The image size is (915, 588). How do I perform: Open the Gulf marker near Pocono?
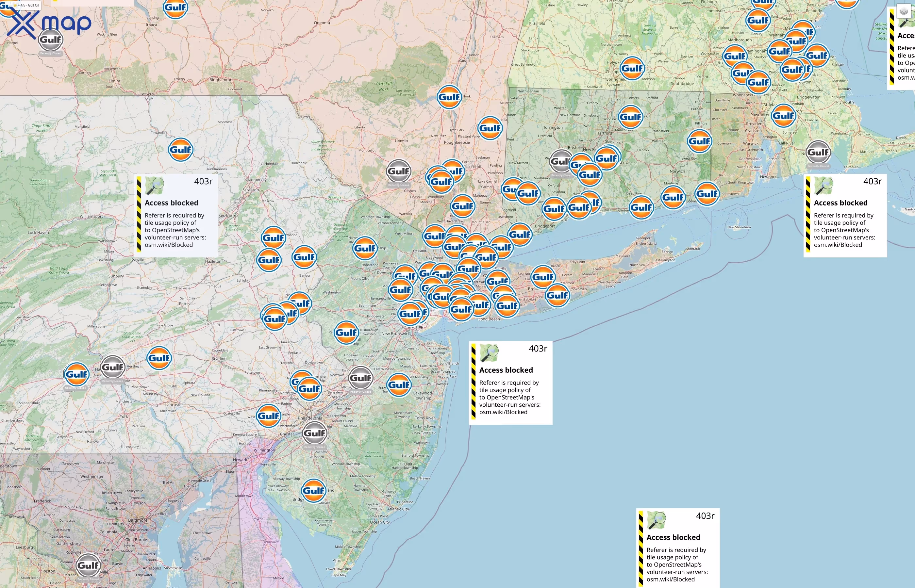274,238
